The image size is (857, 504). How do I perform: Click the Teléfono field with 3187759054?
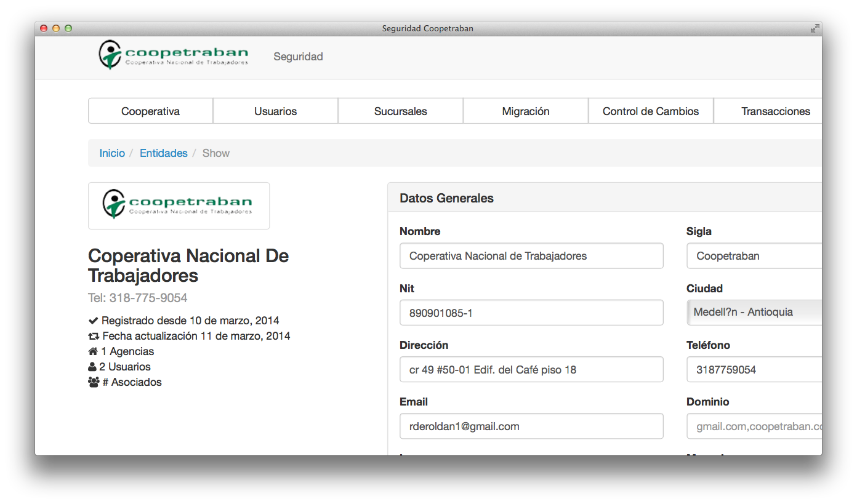click(754, 369)
